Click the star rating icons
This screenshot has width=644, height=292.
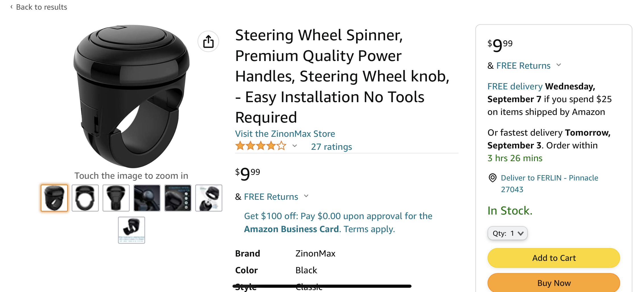click(x=261, y=146)
